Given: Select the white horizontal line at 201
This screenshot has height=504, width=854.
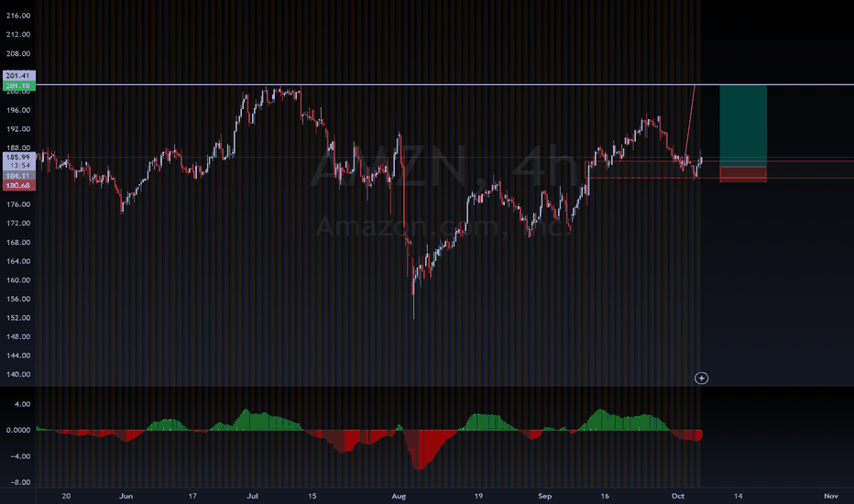Looking at the screenshot, I should point(444,84).
